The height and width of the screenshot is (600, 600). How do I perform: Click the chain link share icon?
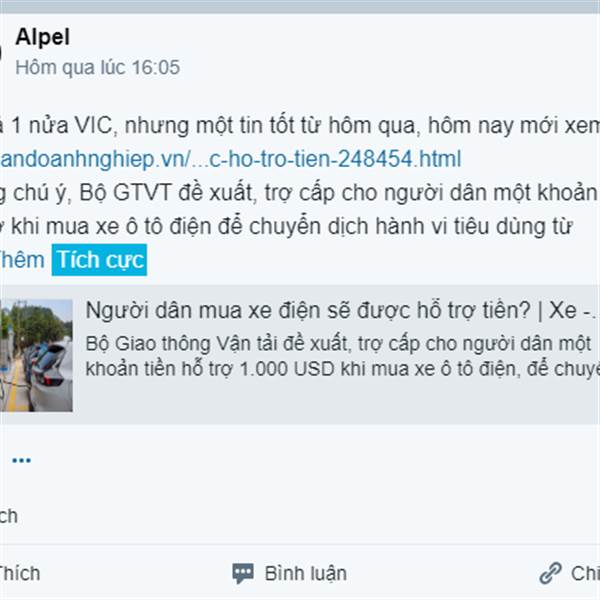(550, 573)
